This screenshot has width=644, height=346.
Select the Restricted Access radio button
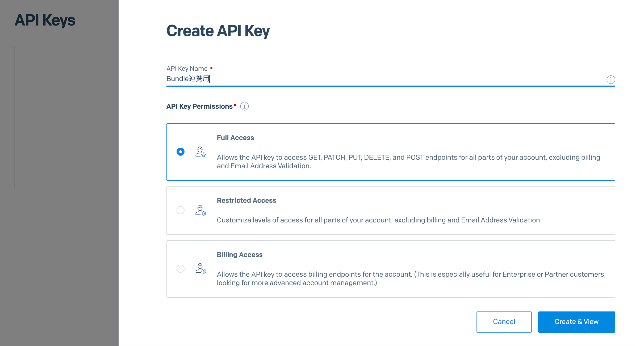[x=181, y=210]
